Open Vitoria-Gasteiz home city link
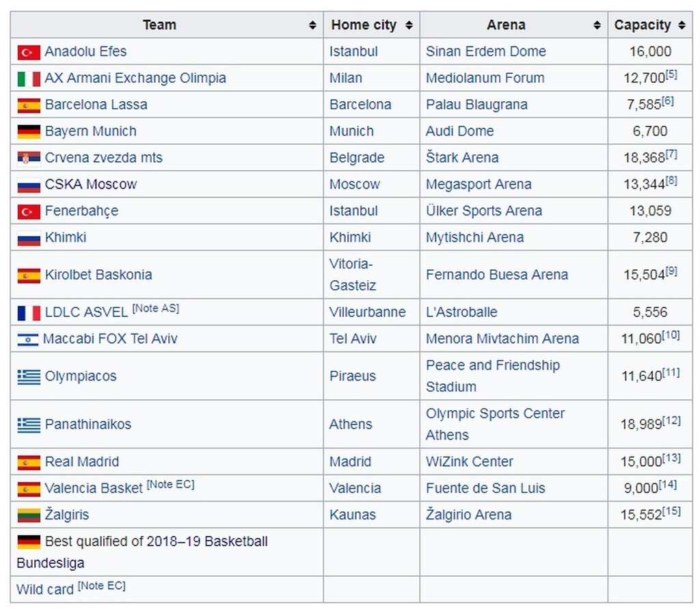Image resolution: width=700 pixels, height=609 pixels. 352,275
